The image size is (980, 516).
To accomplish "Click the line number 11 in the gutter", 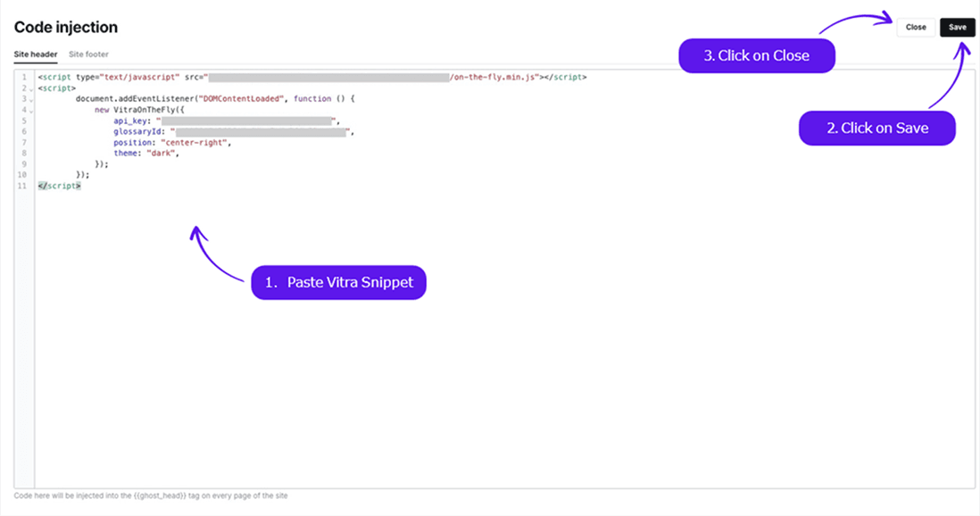I will (x=22, y=186).
